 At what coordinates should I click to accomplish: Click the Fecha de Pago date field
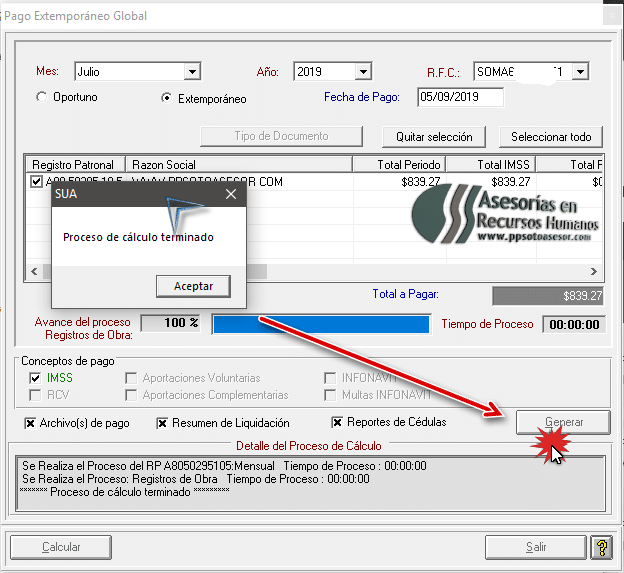point(460,97)
